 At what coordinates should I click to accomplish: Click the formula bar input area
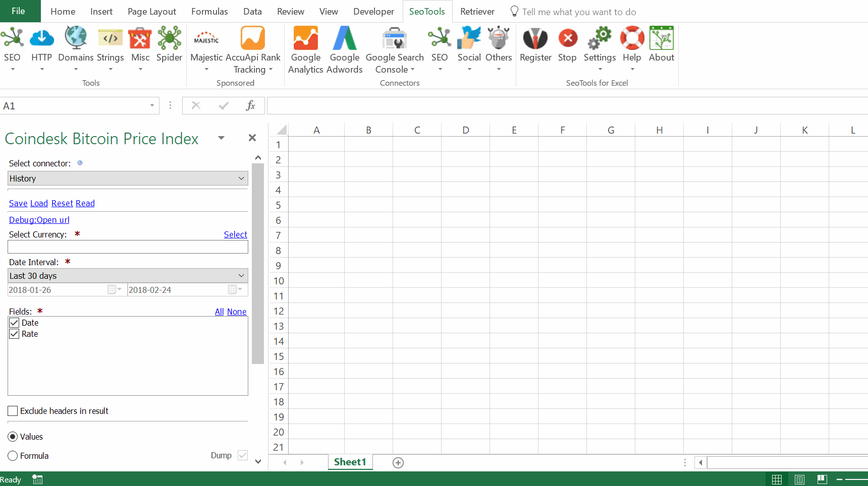[567, 105]
